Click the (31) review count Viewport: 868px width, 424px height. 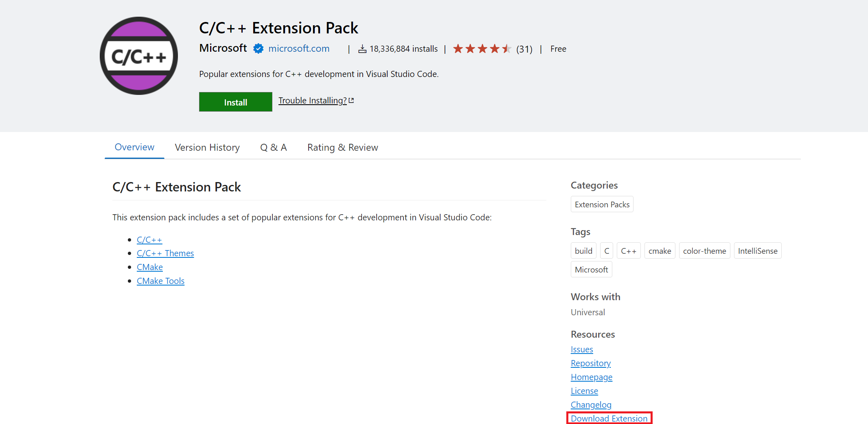tap(524, 49)
